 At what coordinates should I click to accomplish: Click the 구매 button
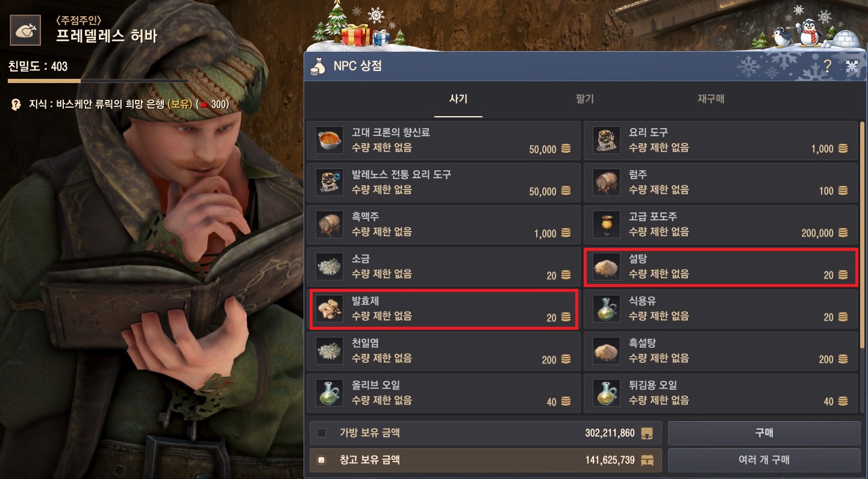pyautogui.click(x=764, y=433)
